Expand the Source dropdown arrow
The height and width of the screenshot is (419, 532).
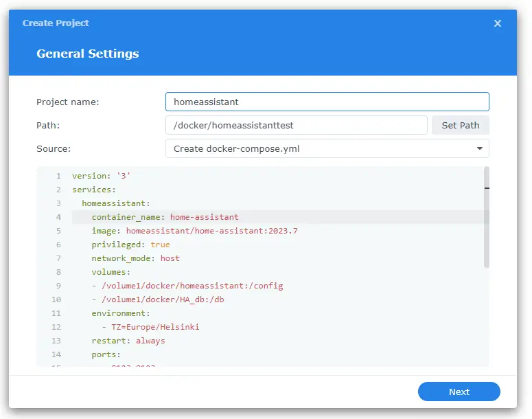(479, 148)
